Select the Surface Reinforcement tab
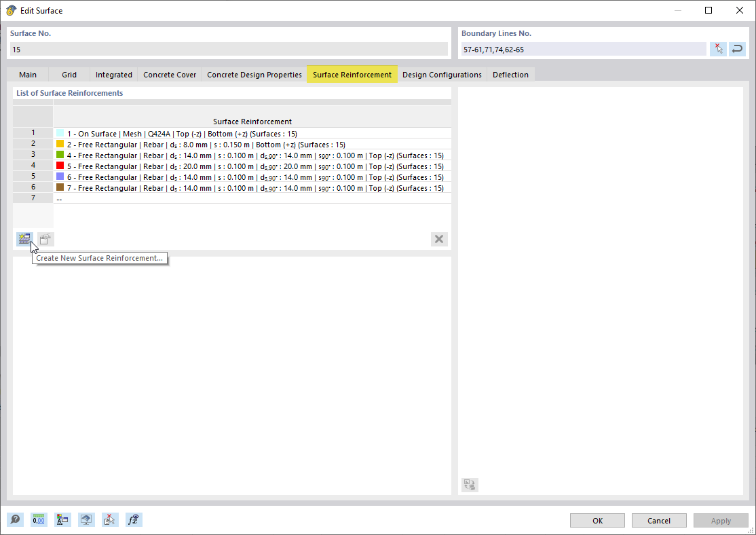 (x=352, y=74)
